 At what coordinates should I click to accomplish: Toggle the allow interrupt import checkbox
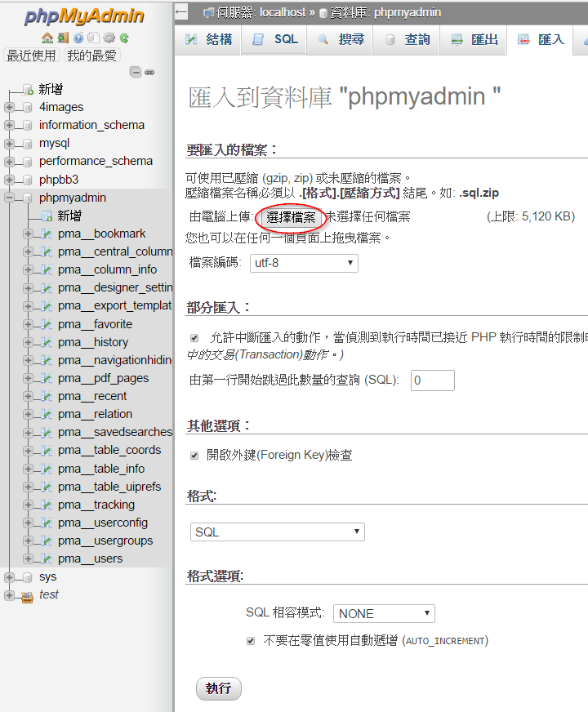(194, 337)
